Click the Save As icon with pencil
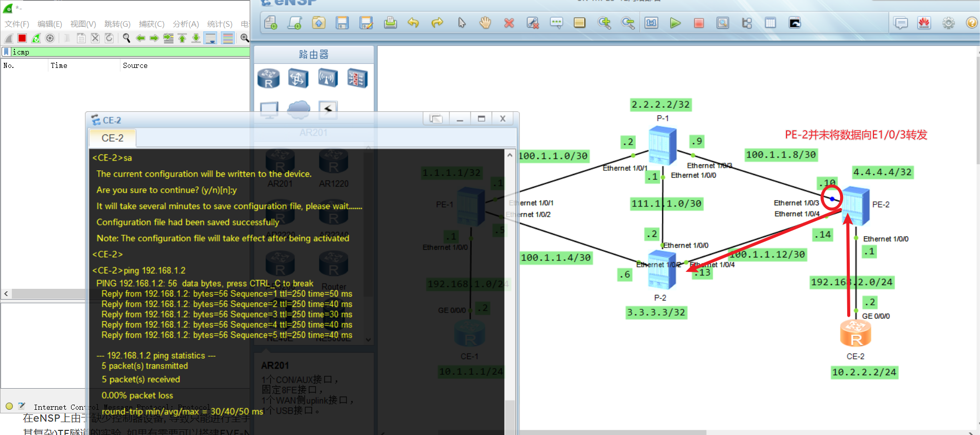Image resolution: width=980 pixels, height=435 pixels. [366, 23]
